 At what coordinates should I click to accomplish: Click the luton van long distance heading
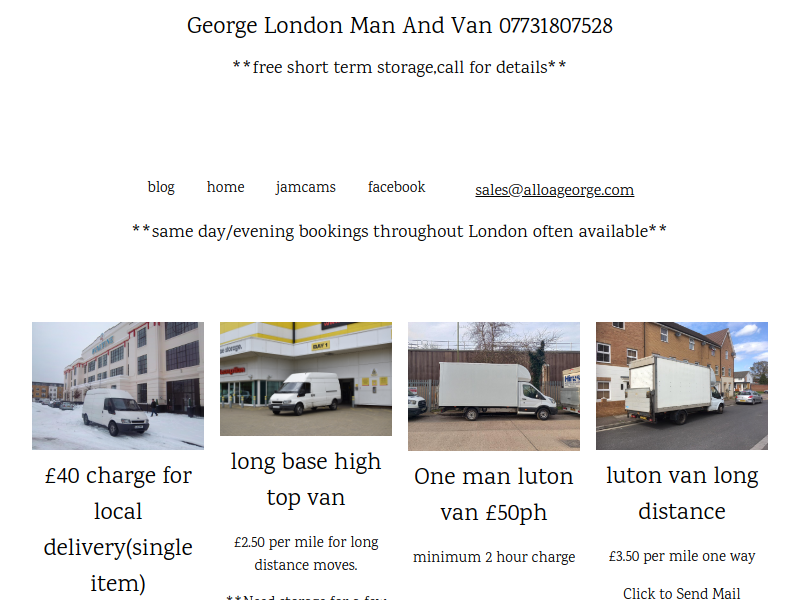point(682,493)
